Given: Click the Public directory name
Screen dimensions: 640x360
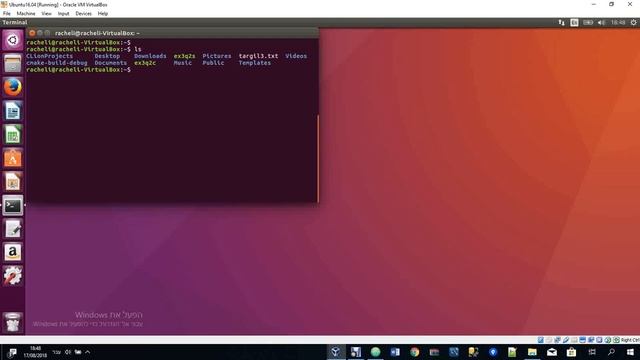Looking at the screenshot, I should [x=213, y=63].
